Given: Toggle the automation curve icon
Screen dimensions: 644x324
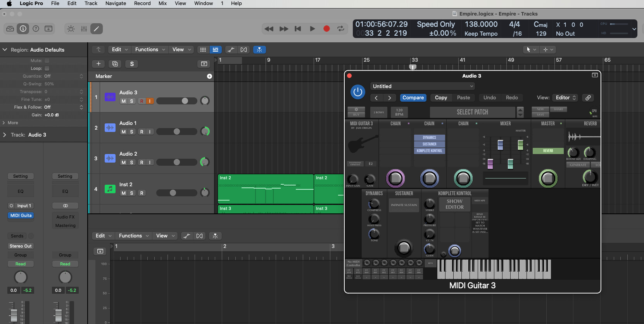Looking at the screenshot, I should (231, 50).
